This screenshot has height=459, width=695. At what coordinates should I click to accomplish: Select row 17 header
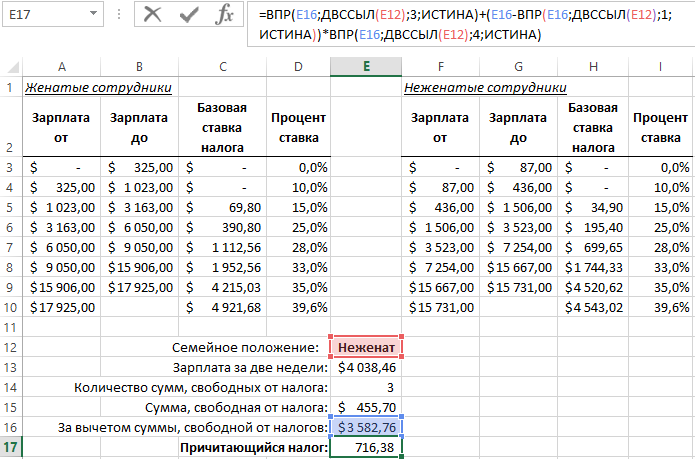click(10, 448)
